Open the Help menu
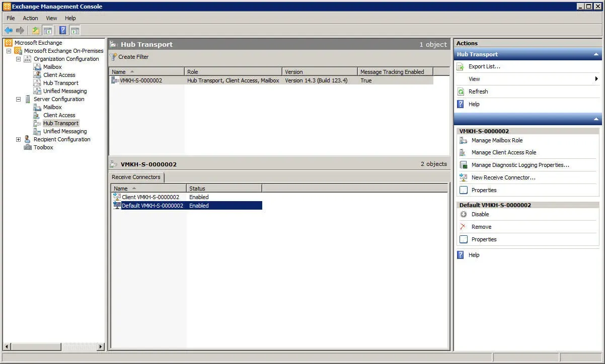605x364 pixels. pyautogui.click(x=70, y=18)
